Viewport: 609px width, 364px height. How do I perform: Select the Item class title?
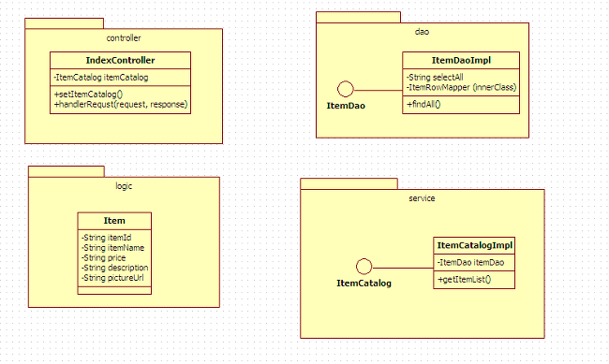(114, 221)
